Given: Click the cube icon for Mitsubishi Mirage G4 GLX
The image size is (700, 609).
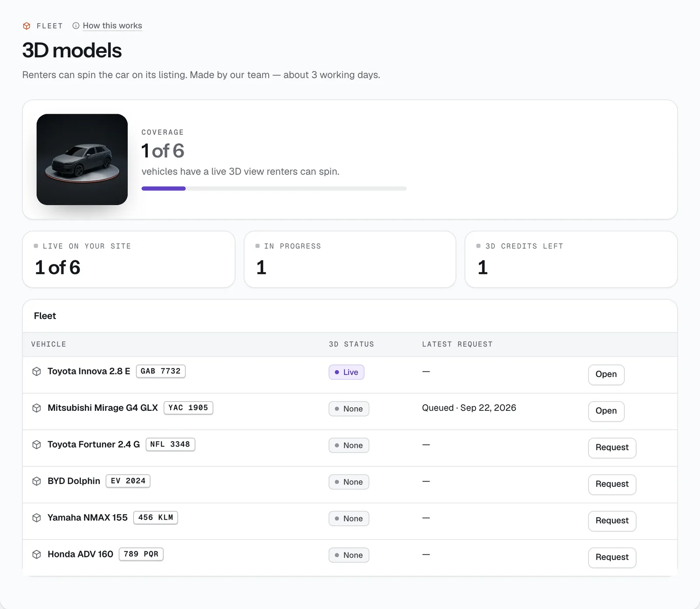Looking at the screenshot, I should [x=37, y=408].
